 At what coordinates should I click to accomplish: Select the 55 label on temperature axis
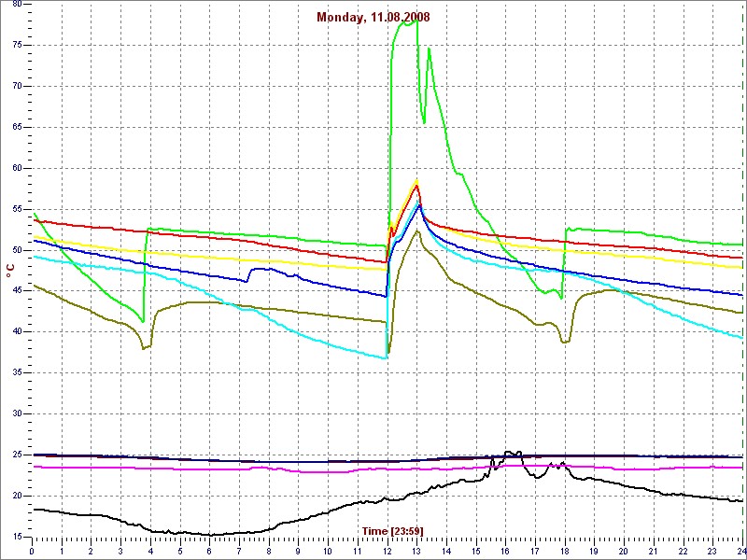click(x=17, y=209)
